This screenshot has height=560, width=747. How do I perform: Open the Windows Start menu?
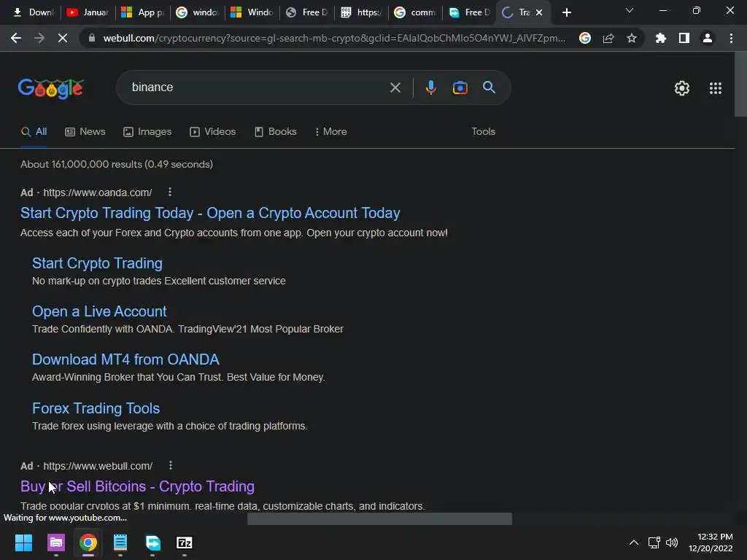(23, 542)
